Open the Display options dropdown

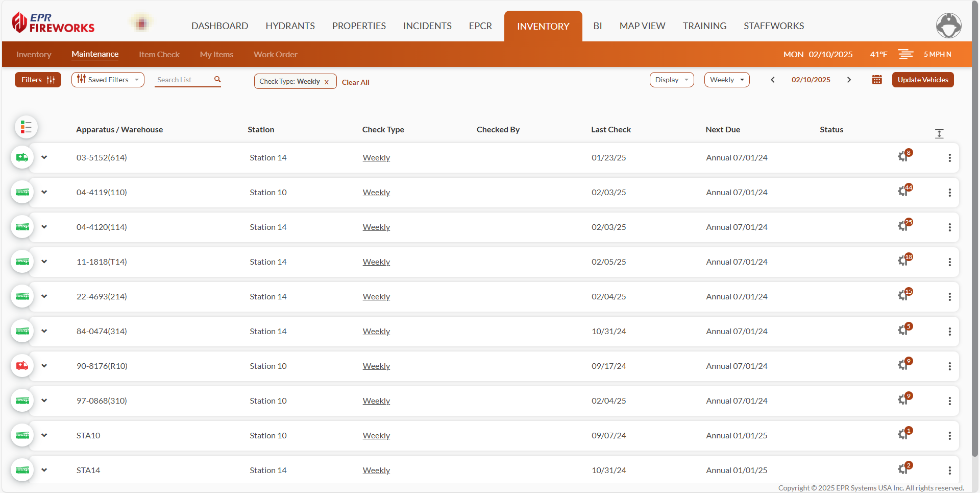[671, 80]
